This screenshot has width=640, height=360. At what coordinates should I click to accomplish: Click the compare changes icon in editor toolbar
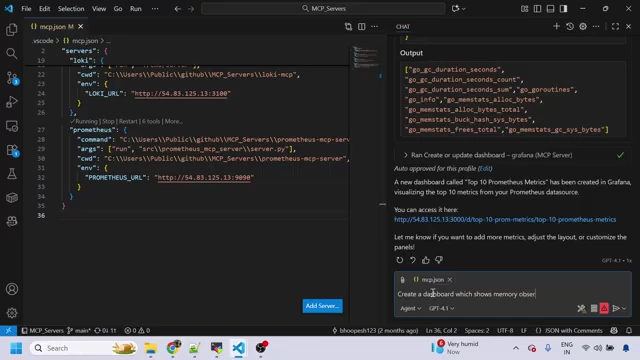[348, 27]
